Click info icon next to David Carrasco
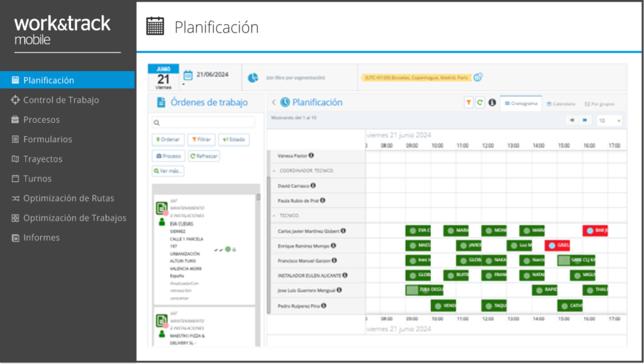Viewport: 644px width, 364px height. point(313,186)
